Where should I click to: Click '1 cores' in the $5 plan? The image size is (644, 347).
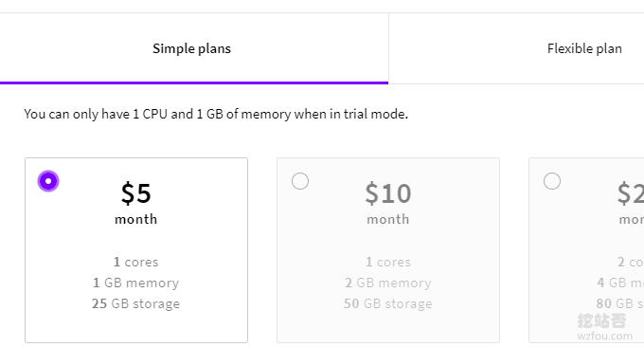click(x=136, y=262)
